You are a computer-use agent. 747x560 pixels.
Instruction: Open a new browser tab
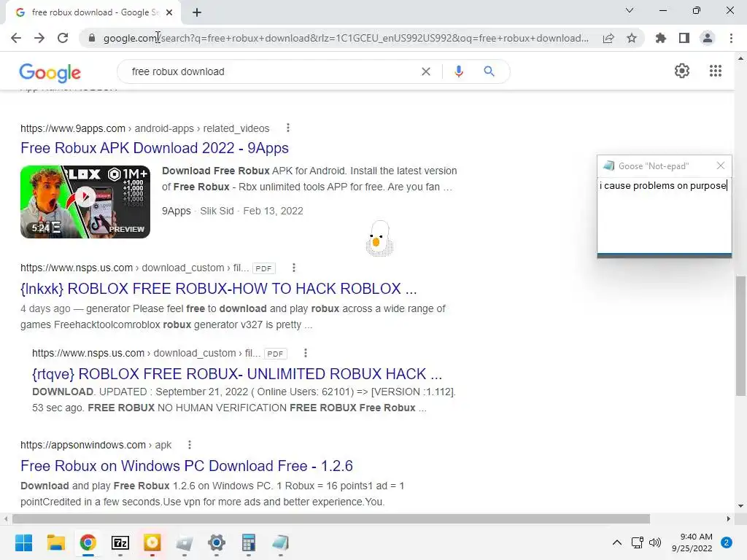click(x=197, y=12)
